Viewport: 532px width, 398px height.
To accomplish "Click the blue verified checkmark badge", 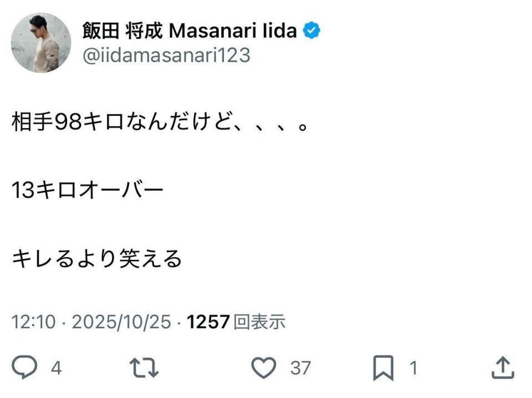I will pos(313,31).
